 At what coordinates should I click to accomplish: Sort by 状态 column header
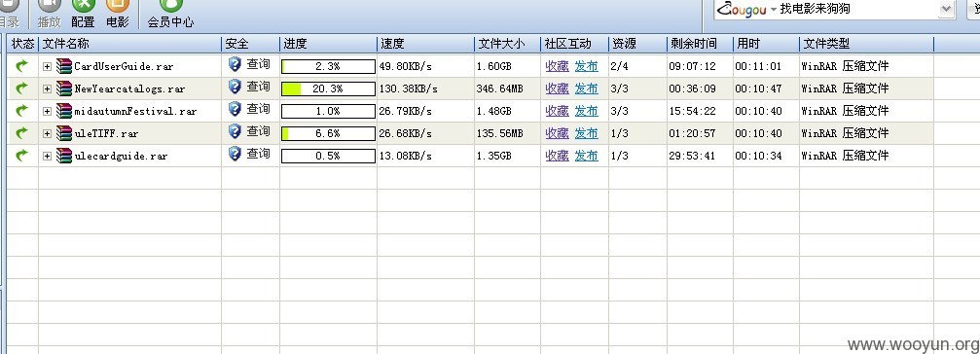pos(23,44)
